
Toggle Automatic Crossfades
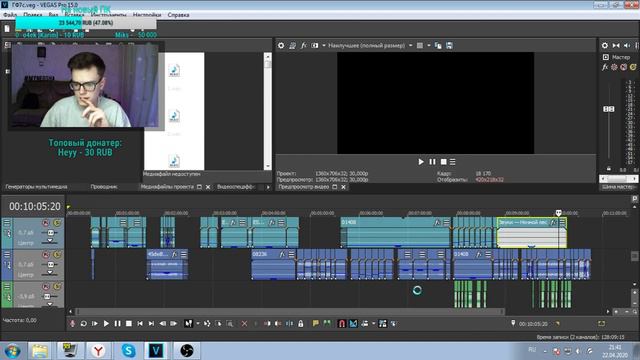[353, 324]
